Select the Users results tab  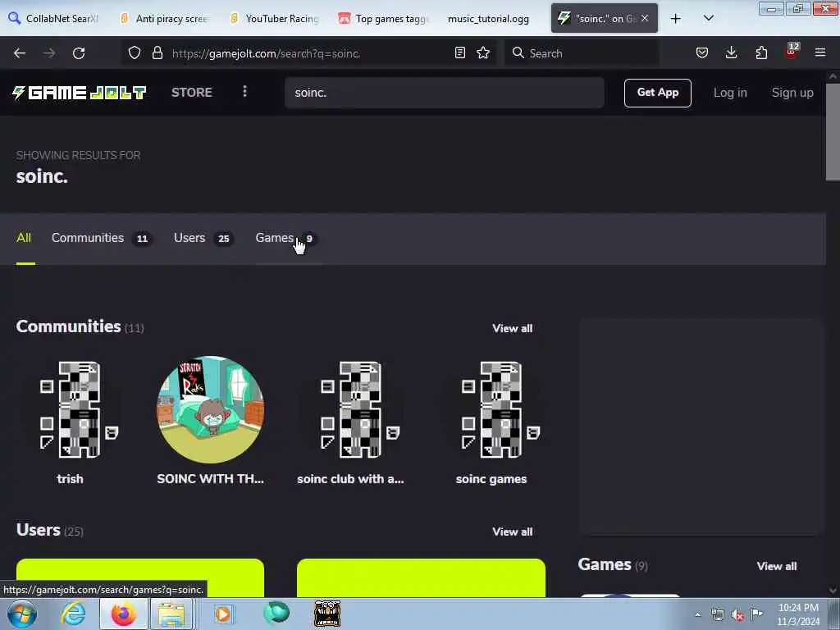203,238
